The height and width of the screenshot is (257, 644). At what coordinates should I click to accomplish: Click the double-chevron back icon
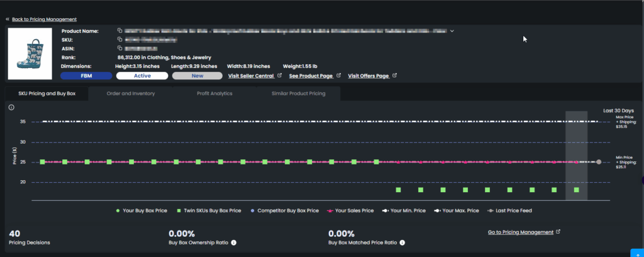8,20
